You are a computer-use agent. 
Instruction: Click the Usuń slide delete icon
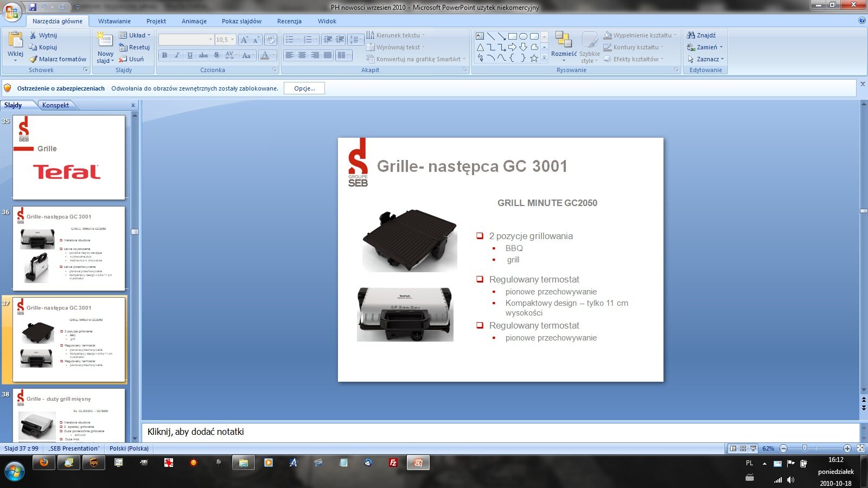[x=123, y=59]
